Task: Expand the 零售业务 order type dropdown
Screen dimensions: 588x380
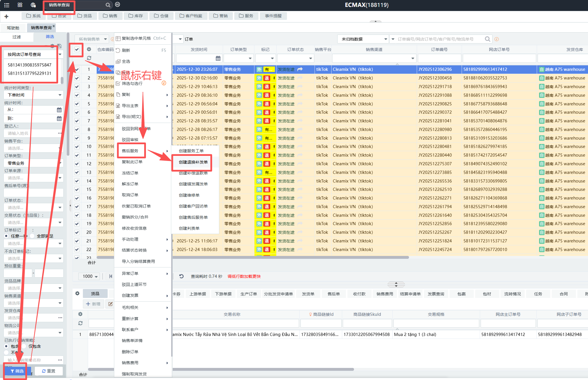Action: coord(33,163)
